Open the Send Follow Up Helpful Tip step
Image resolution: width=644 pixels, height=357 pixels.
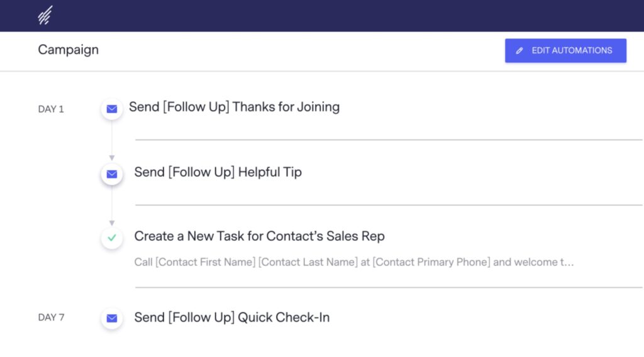click(218, 172)
